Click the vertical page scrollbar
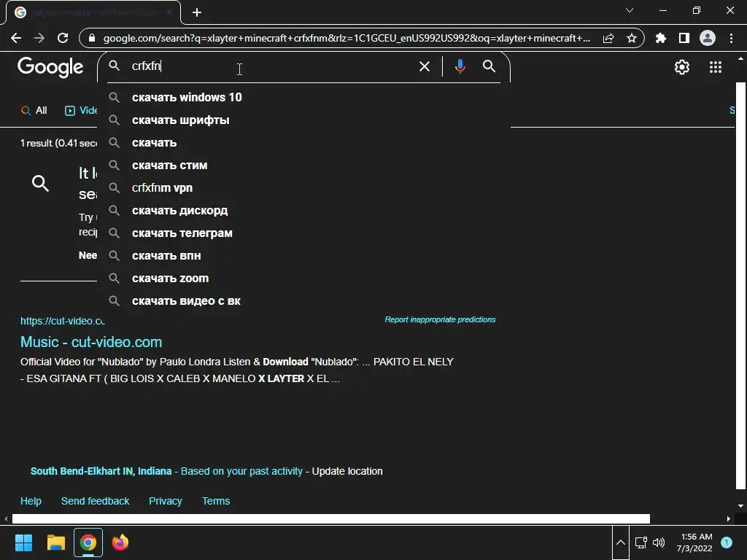Screen dimensions: 747x560 pyautogui.click(x=740, y=286)
